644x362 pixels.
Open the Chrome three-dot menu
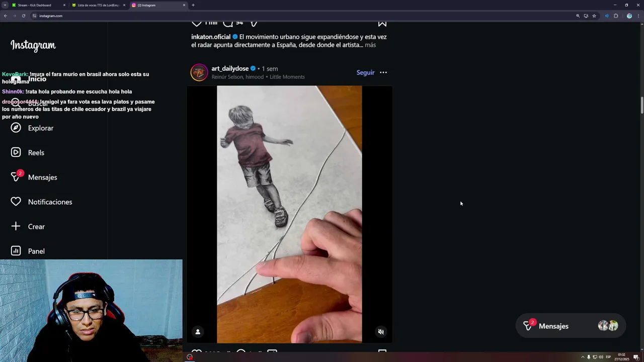pyautogui.click(x=638, y=16)
